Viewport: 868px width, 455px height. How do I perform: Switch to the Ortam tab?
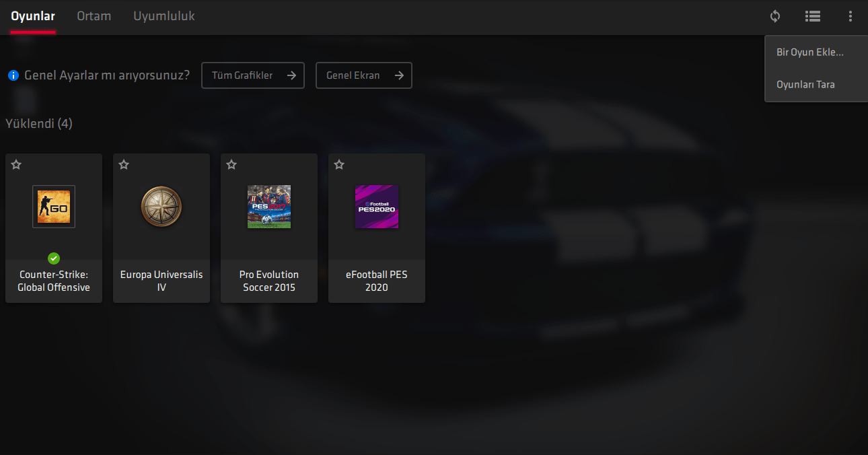(94, 16)
